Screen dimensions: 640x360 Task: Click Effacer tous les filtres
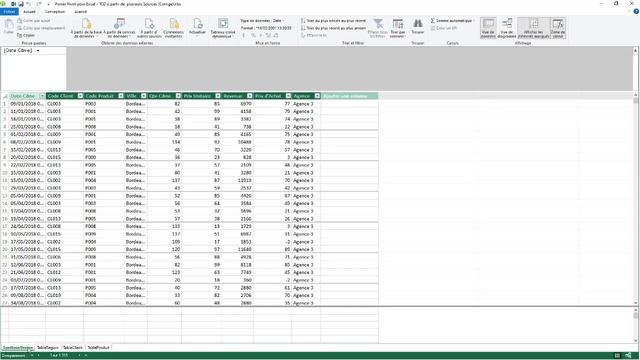[378, 28]
